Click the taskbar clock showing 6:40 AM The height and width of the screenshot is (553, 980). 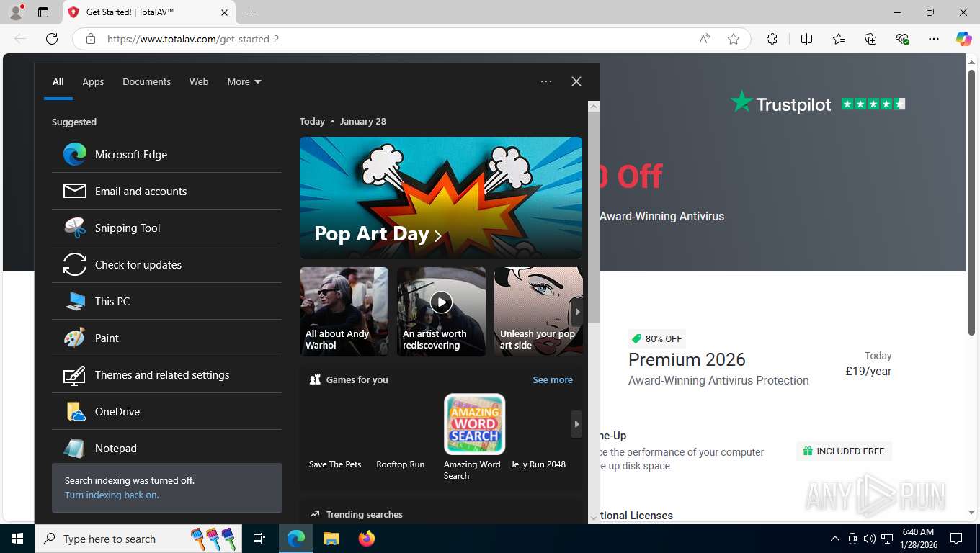click(918, 539)
